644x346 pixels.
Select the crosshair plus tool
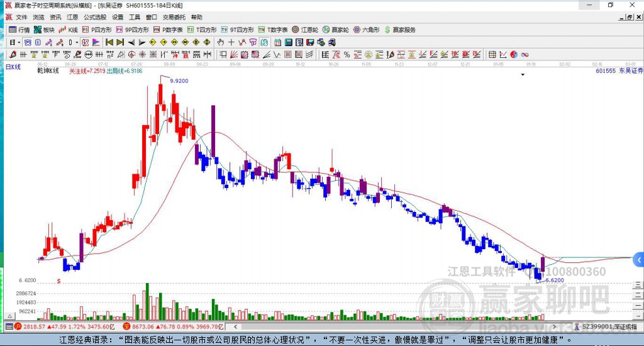231,42
